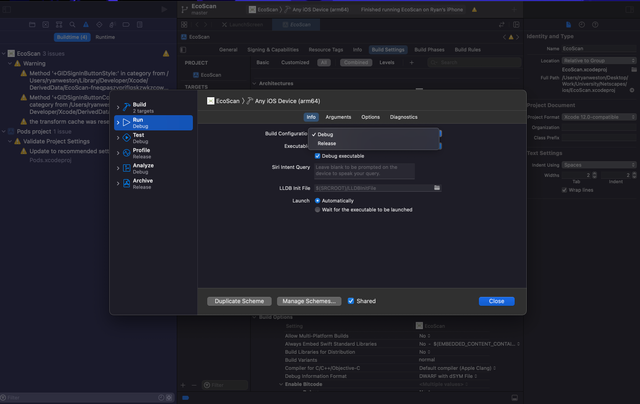Click the LLDB Init File text field
The height and width of the screenshot is (404, 640).
point(377,188)
